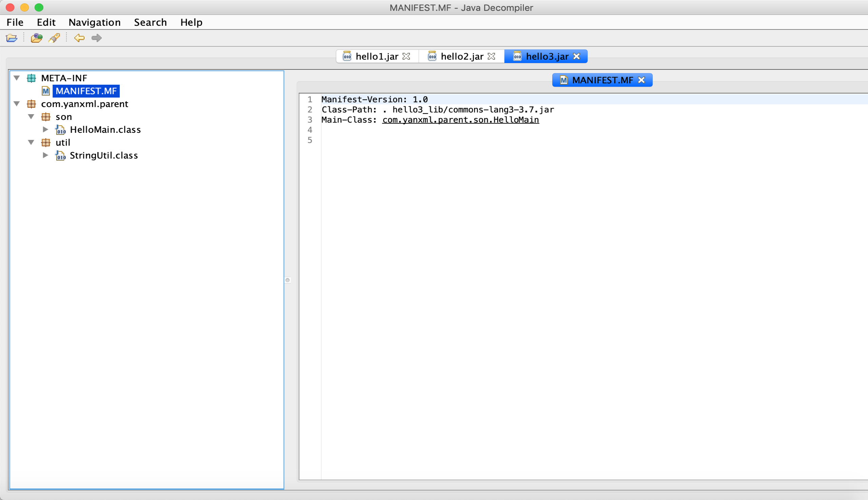This screenshot has width=868, height=500.
Task: Expand the HelloMain.class node
Action: tap(45, 129)
